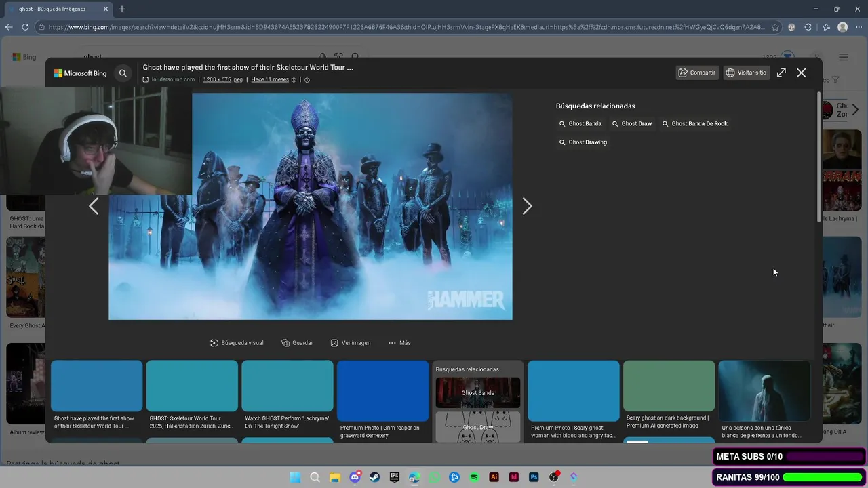This screenshot has height=488, width=868.
Task: Open Windows Start menu
Action: [295, 477]
